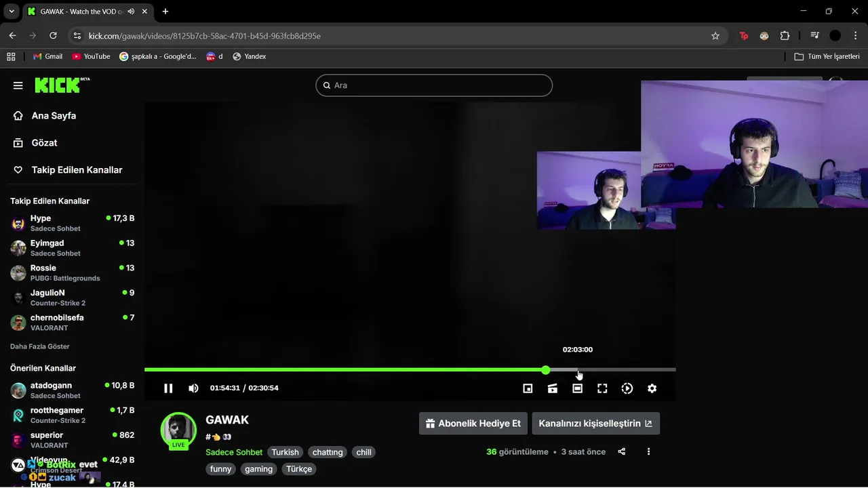Open the Chrome three-dot menu
The image size is (868, 488).
pos(855,36)
